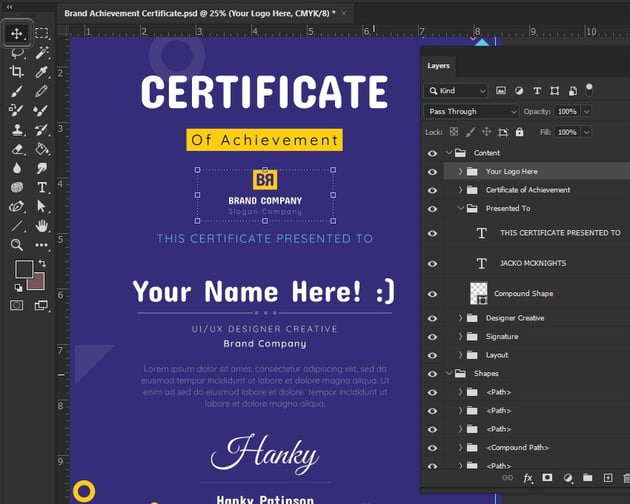Select the Lasso tool

[17, 53]
